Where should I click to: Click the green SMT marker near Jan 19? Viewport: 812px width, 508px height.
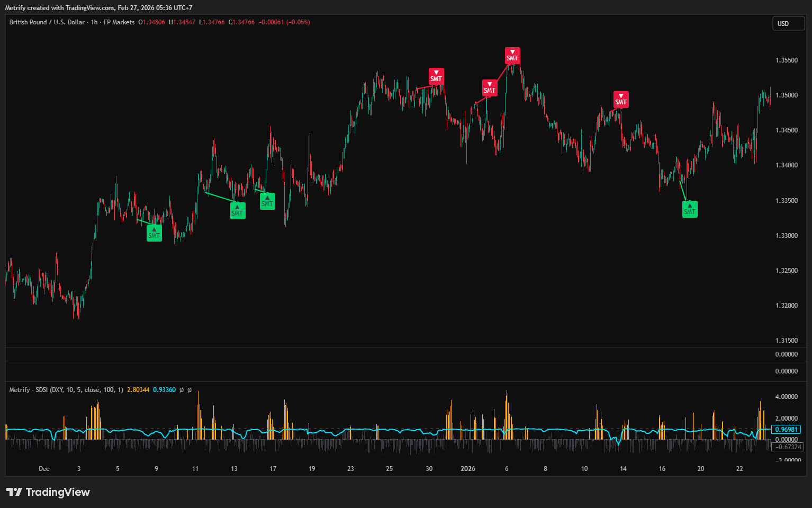point(690,209)
